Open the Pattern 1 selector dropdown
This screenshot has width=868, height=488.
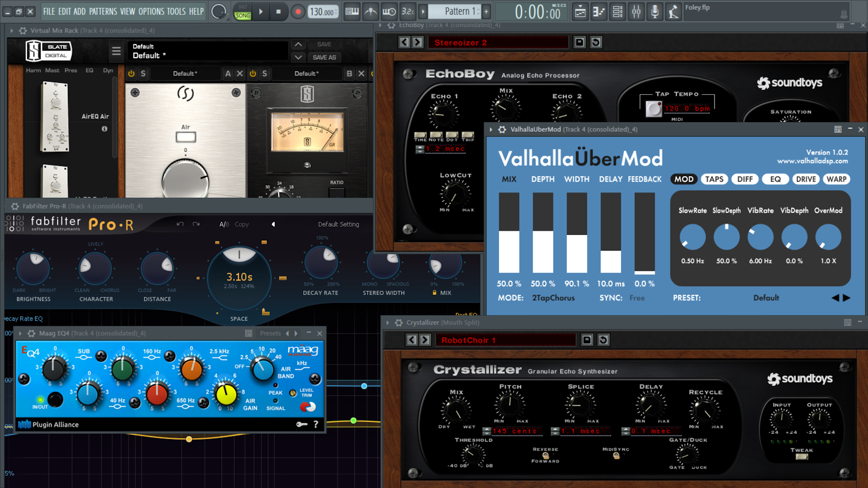click(455, 11)
